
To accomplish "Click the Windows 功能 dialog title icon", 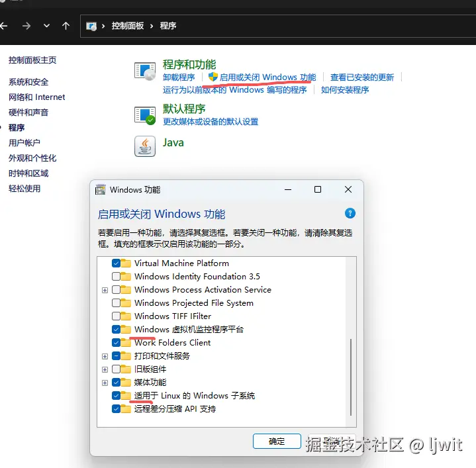I will (101, 189).
